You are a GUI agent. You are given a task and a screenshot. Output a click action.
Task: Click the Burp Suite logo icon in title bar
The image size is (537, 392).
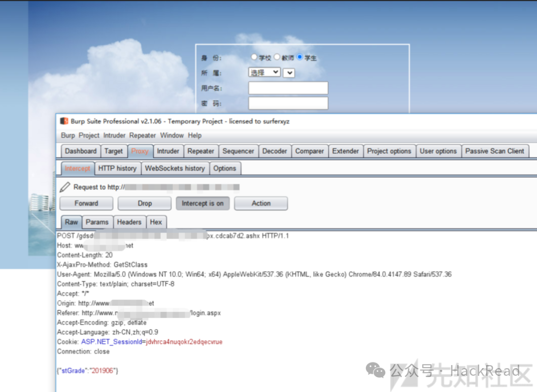(x=64, y=121)
